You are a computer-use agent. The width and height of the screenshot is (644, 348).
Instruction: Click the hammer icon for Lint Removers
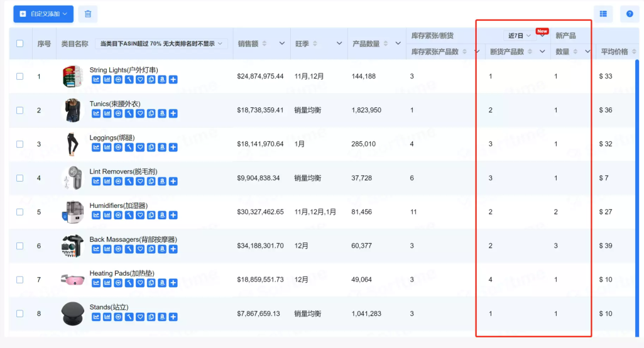point(129,182)
